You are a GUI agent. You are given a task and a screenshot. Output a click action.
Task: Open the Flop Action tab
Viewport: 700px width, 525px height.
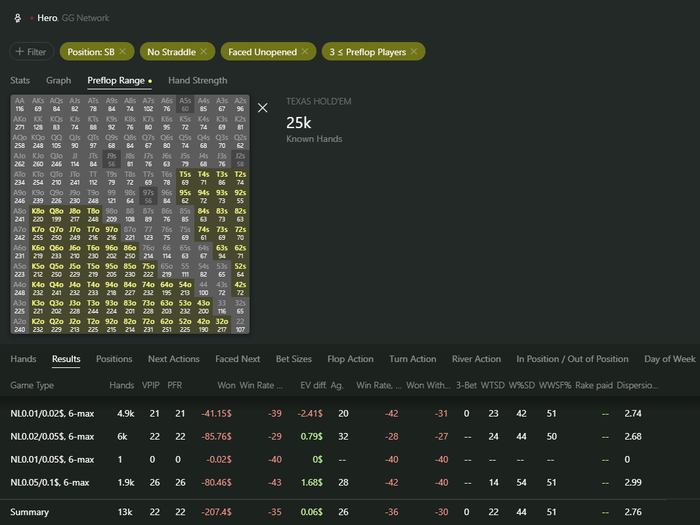pos(350,359)
